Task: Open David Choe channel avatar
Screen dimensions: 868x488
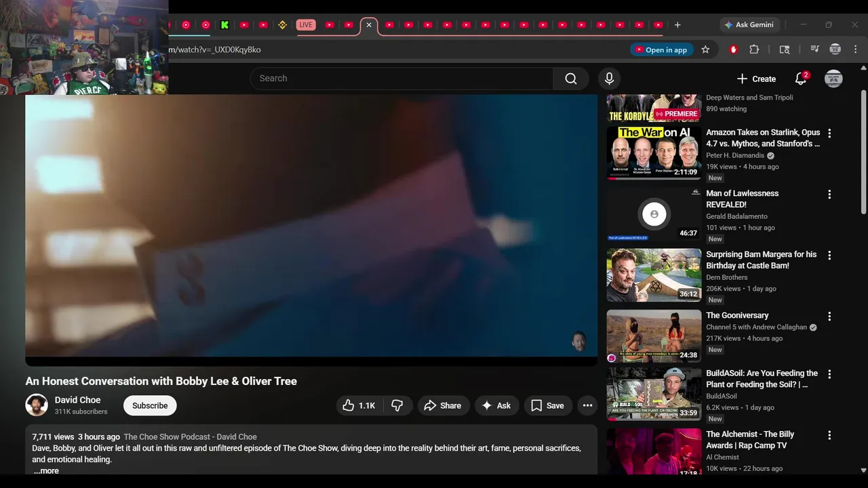Action: pyautogui.click(x=37, y=405)
